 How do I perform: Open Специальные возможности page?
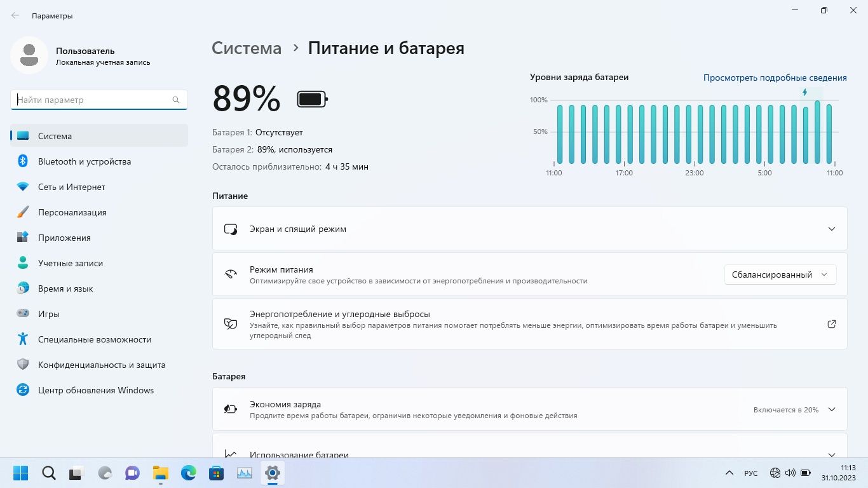pyautogui.click(x=99, y=339)
